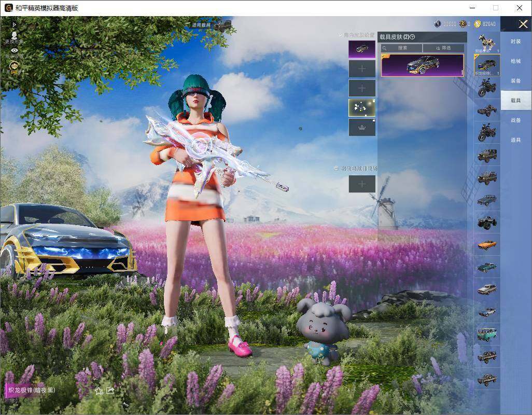The width and height of the screenshot is (532, 415).
Task: Open the 道具 items tab
Action: (x=516, y=140)
